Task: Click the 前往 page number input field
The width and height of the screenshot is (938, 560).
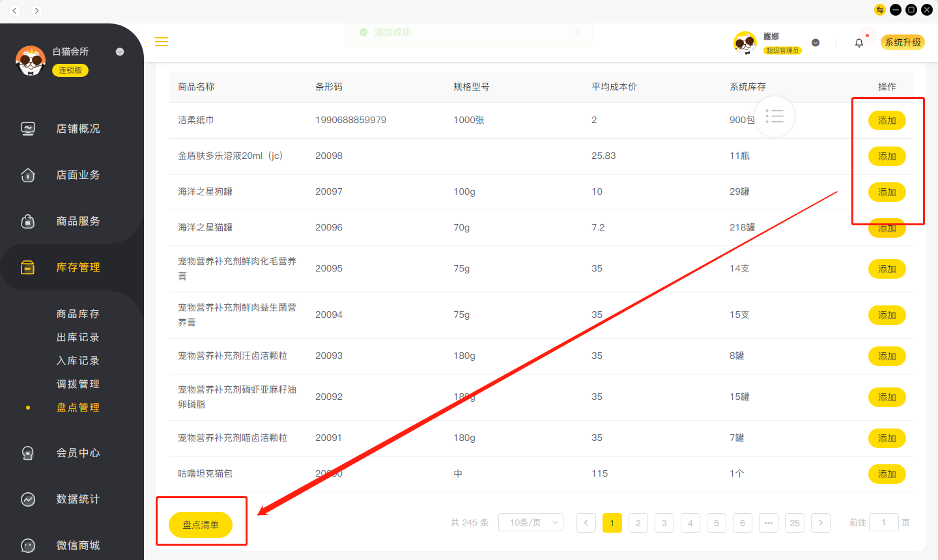Action: point(884,522)
